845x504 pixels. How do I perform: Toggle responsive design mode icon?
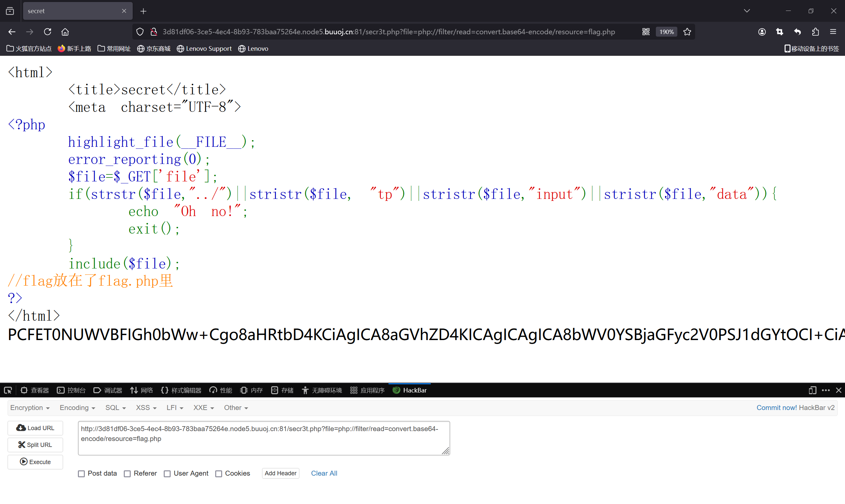point(812,390)
